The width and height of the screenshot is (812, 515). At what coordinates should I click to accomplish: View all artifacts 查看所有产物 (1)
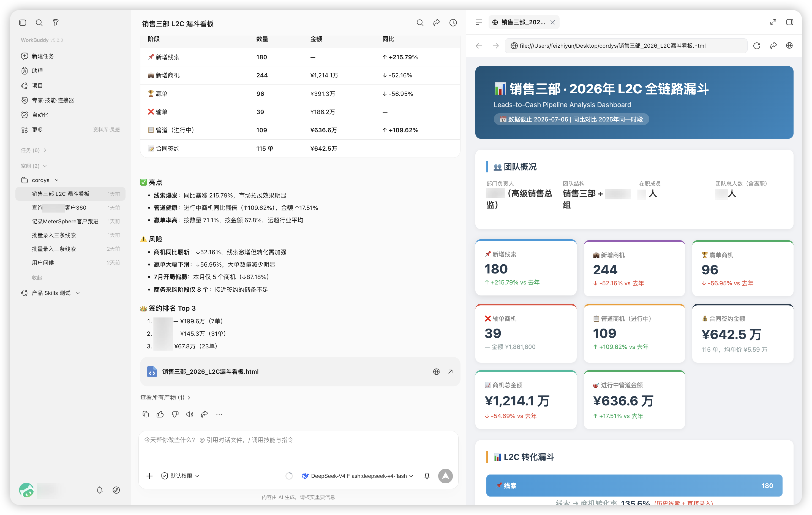pyautogui.click(x=165, y=398)
